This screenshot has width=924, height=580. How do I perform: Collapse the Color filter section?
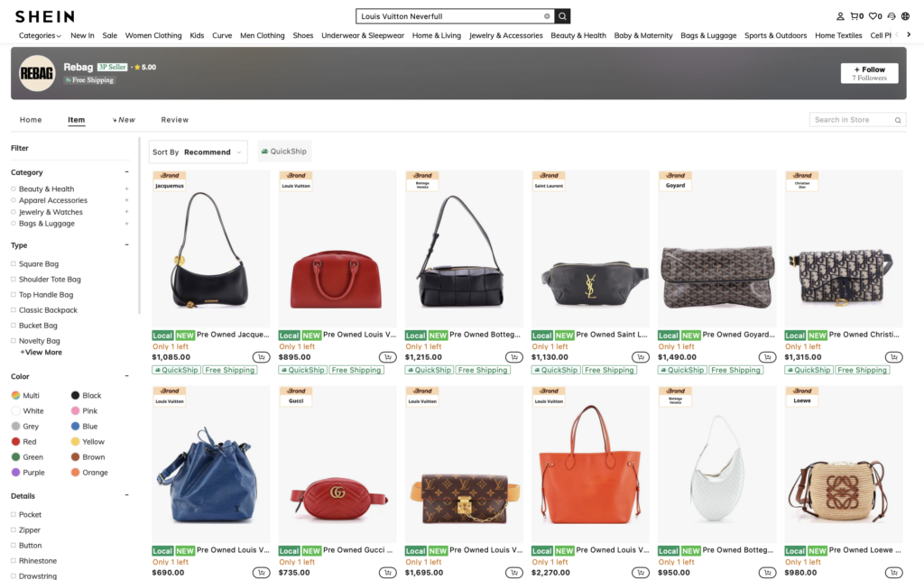126,376
